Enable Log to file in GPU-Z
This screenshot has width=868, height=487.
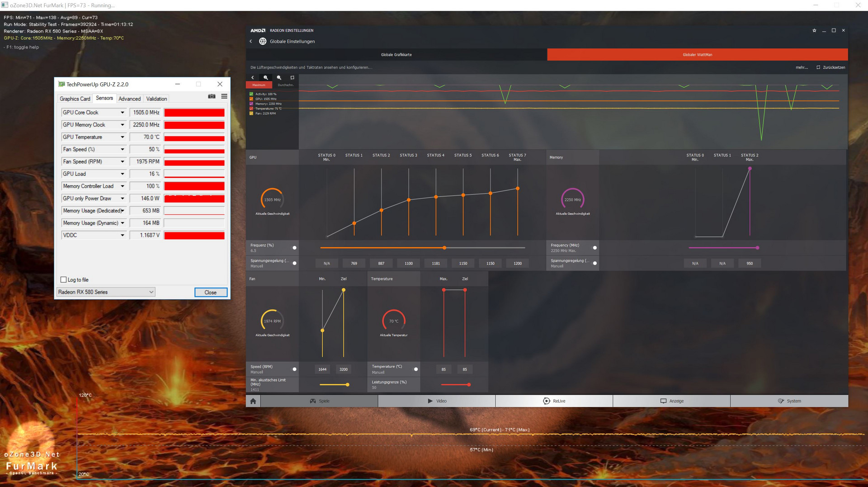pos(64,280)
